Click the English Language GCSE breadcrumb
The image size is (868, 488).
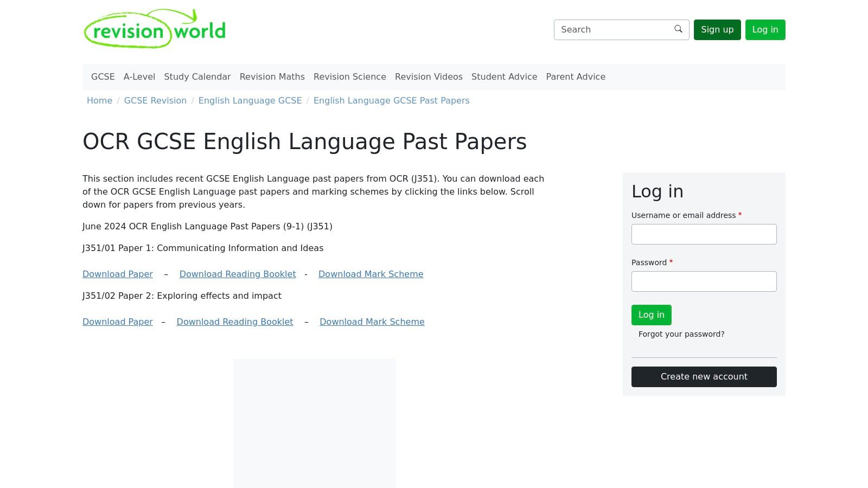pyautogui.click(x=250, y=101)
